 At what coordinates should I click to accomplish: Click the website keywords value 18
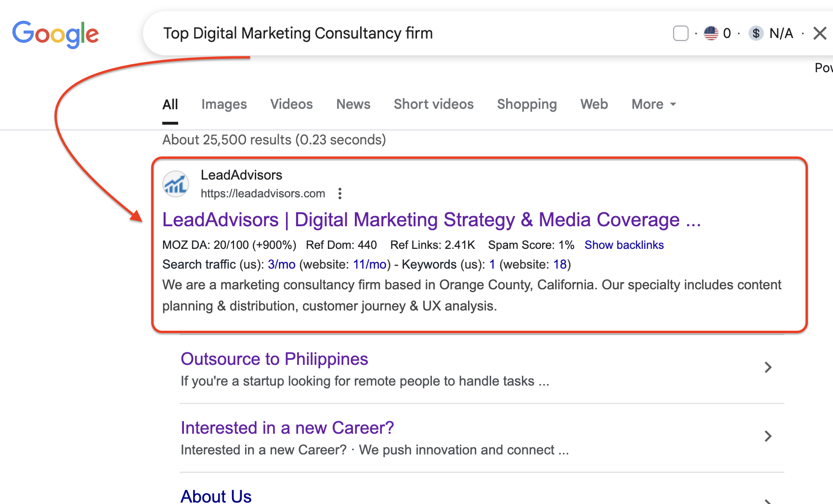560,264
